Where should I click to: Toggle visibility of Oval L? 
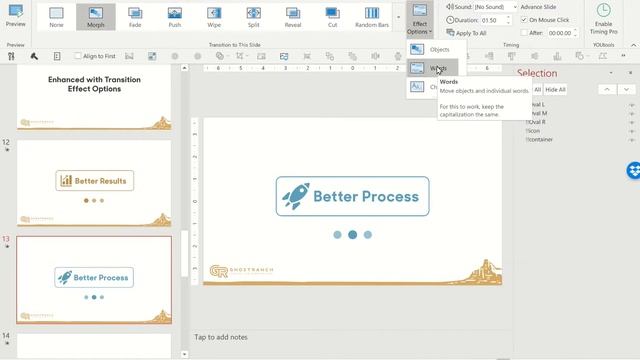coord(631,105)
